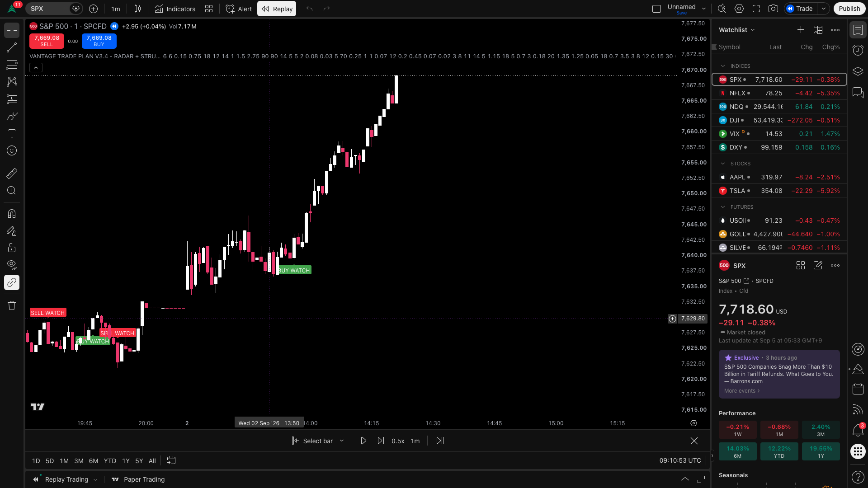The width and height of the screenshot is (868, 488).
Task: Open the emoji icons tool
Action: [x=12, y=150]
